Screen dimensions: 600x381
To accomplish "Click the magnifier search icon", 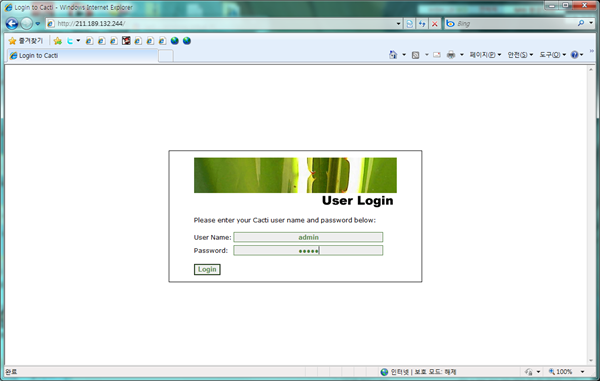I will [x=581, y=23].
